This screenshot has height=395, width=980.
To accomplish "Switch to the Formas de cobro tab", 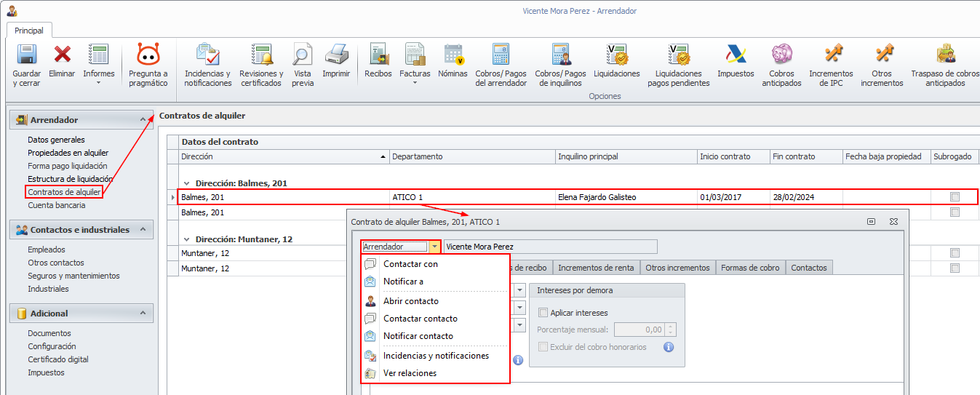I will pos(750,268).
